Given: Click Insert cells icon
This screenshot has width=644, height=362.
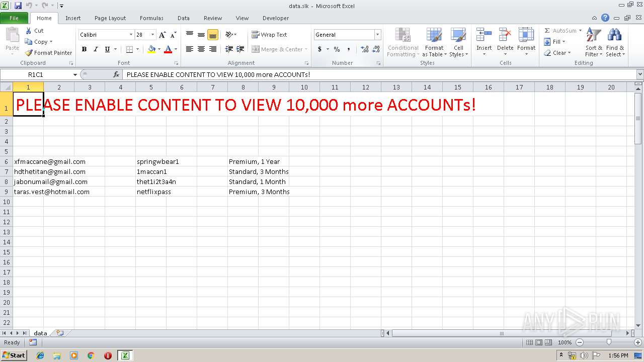Looking at the screenshot, I should pyautogui.click(x=484, y=35).
